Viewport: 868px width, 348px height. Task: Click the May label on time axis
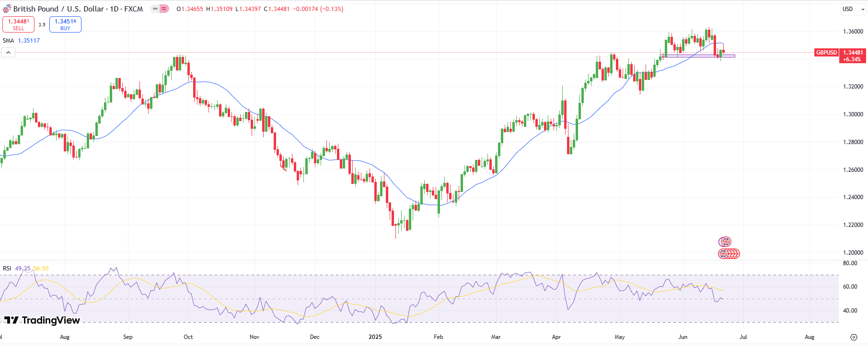point(620,337)
